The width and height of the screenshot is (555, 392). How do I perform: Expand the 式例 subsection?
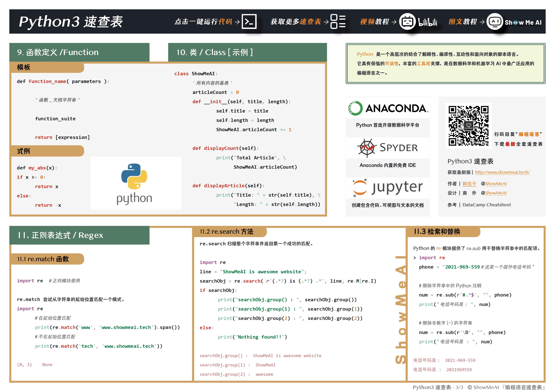pyautogui.click(x=23, y=151)
